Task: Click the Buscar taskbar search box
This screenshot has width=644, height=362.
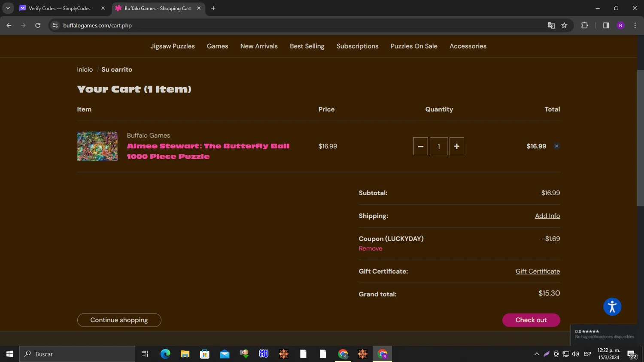Action: (x=77, y=354)
